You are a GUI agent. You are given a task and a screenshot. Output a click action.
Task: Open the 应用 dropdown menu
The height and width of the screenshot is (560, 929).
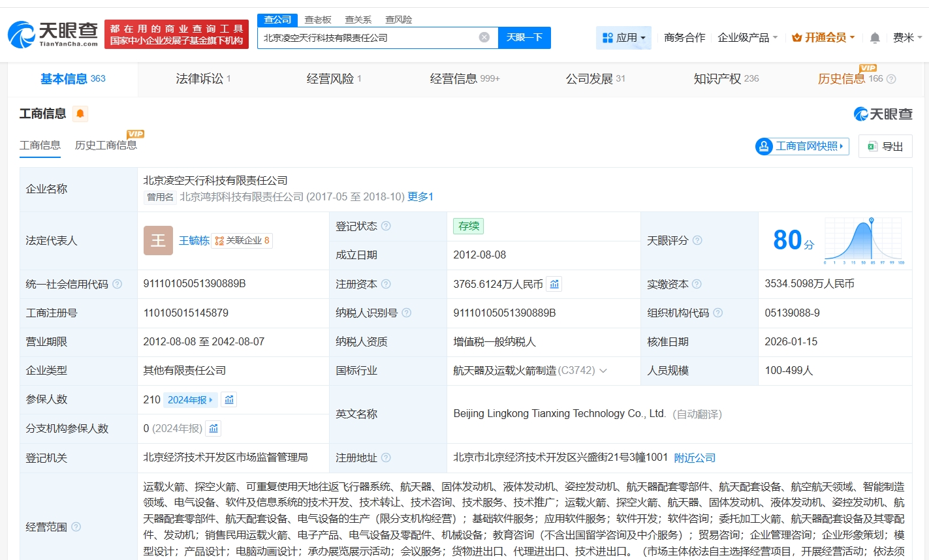(x=624, y=38)
